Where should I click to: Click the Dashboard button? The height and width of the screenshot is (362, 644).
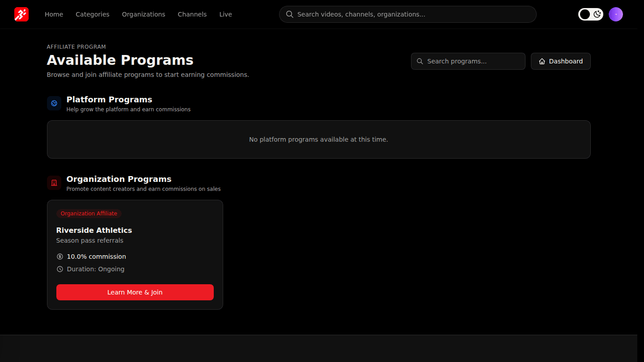point(561,61)
